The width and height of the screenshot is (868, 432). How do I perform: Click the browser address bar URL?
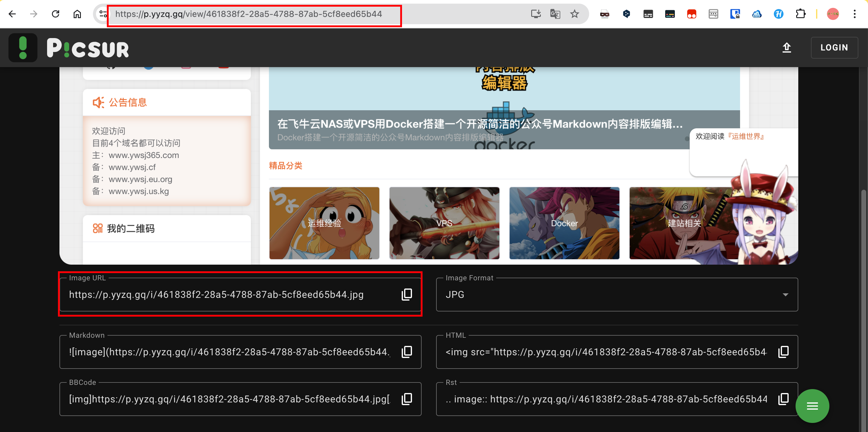click(249, 14)
